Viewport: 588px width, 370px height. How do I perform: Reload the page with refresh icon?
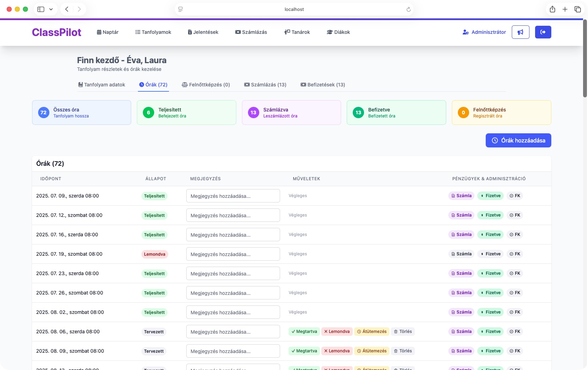(x=408, y=10)
